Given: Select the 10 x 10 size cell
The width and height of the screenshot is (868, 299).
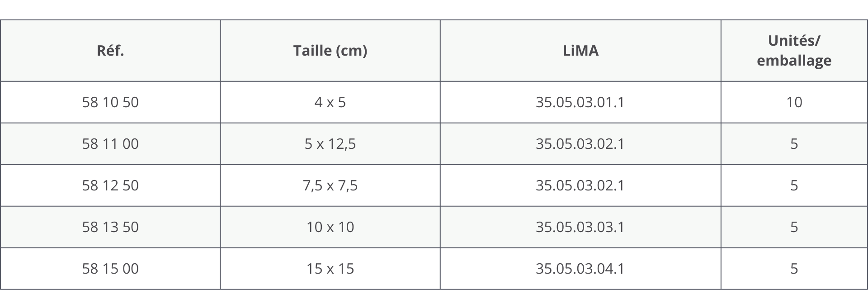Looking at the screenshot, I should coord(330,227).
